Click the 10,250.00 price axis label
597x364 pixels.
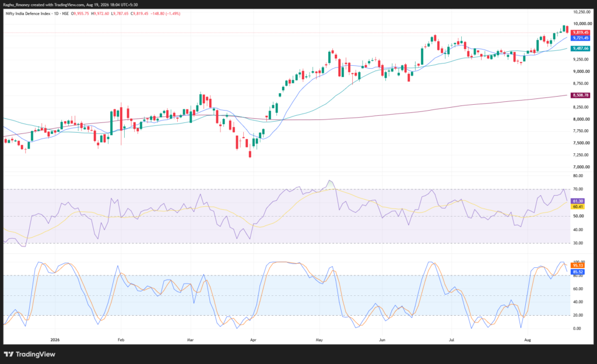tap(581, 12)
